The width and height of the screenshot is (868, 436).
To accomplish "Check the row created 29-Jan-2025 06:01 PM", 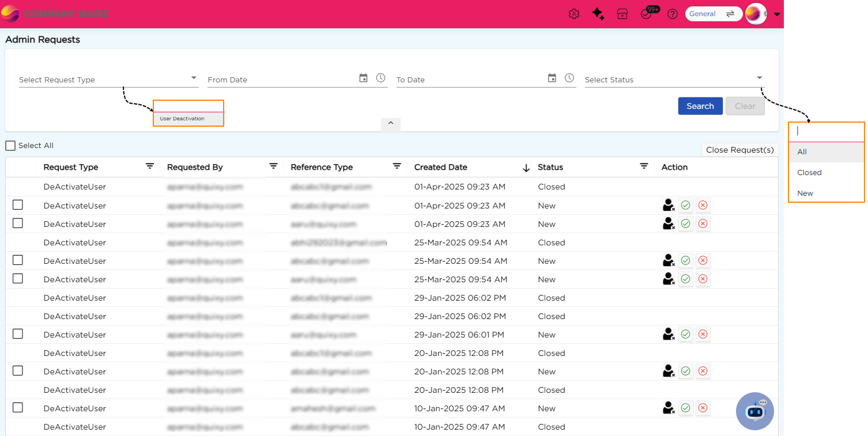I will (18, 334).
